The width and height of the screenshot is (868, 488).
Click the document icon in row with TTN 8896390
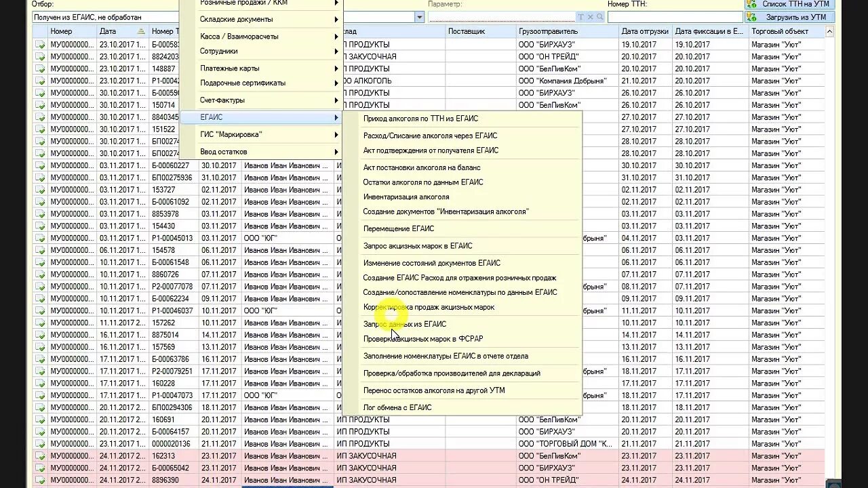pyautogui.click(x=40, y=481)
